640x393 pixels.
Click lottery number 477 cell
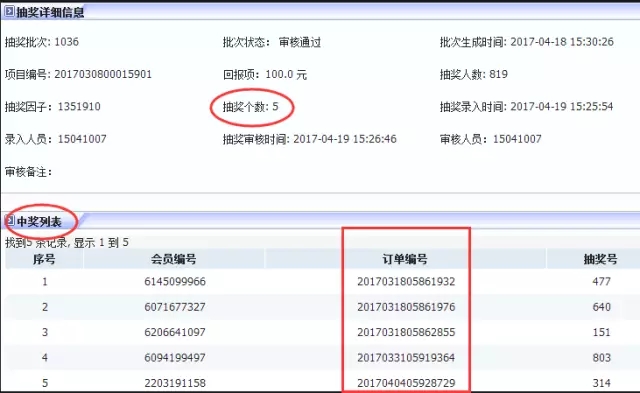pos(602,282)
